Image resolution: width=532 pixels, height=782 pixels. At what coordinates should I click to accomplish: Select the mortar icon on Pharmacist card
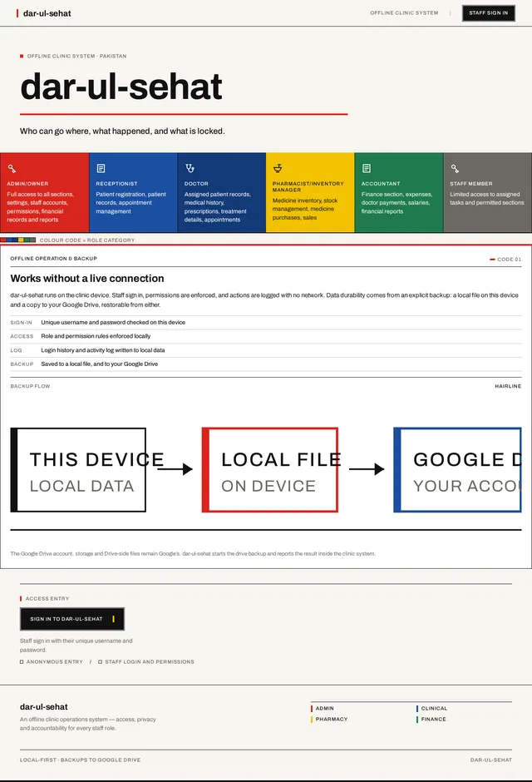(278, 168)
